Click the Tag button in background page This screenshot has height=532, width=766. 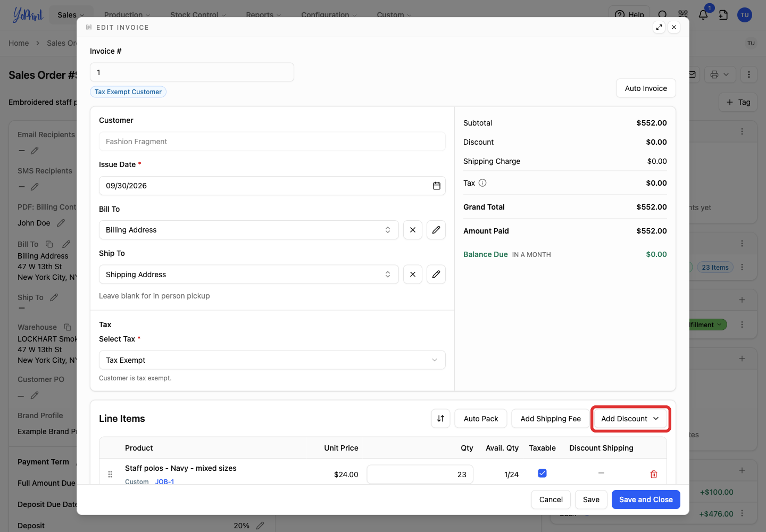tap(738, 102)
